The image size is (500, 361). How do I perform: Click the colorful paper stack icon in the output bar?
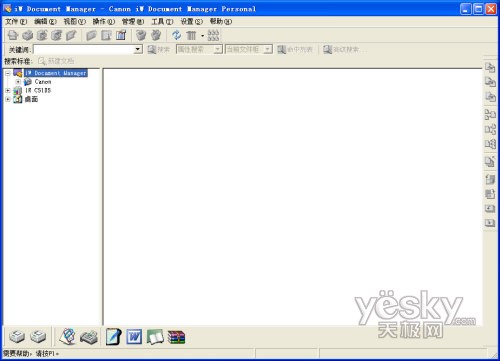click(67, 337)
